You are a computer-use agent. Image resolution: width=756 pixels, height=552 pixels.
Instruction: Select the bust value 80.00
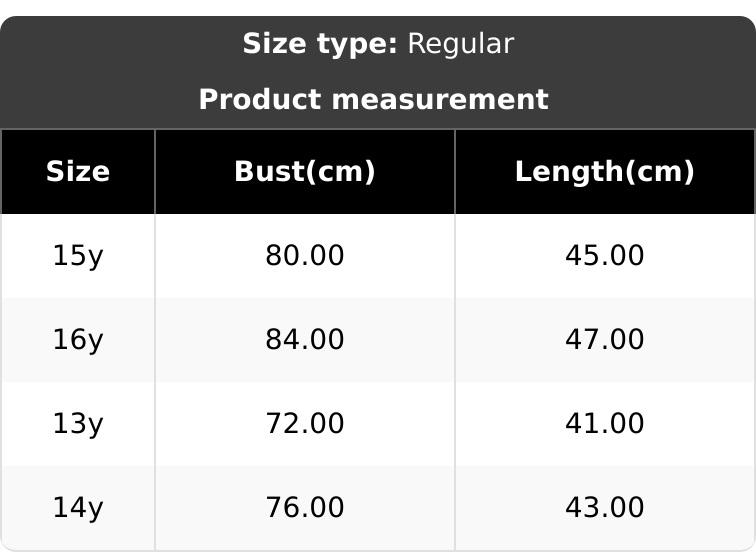[305, 256]
